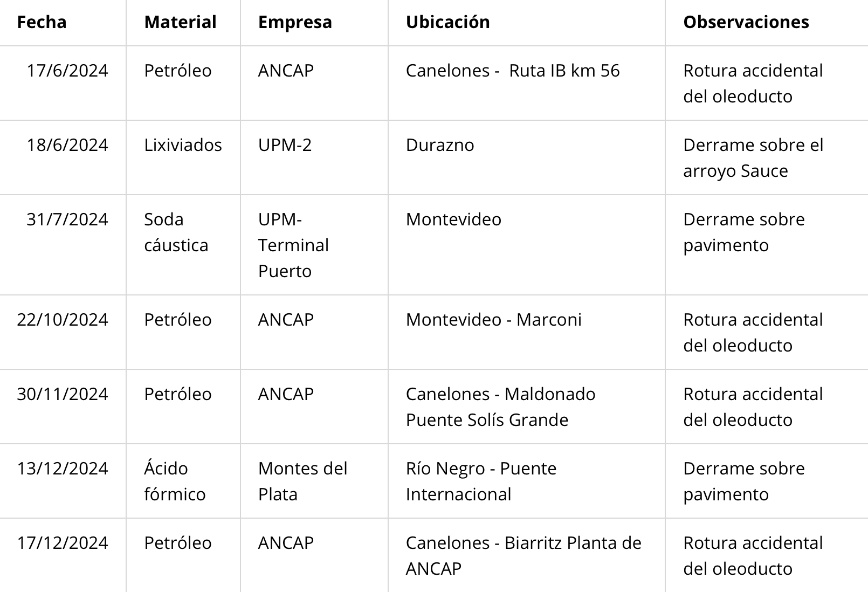This screenshot has width=868, height=592.
Task: Click the UPM-Terminal Puerto cell
Action: (x=314, y=245)
